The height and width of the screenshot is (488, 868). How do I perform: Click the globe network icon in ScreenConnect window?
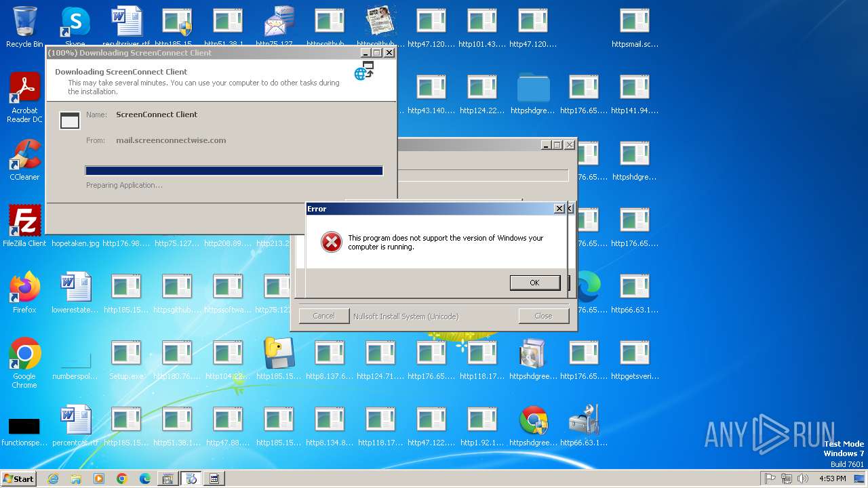(364, 70)
